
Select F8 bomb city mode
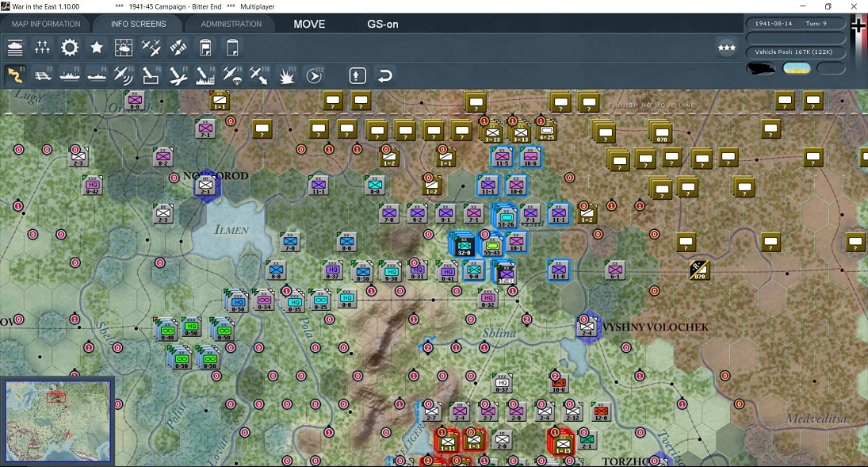point(205,75)
